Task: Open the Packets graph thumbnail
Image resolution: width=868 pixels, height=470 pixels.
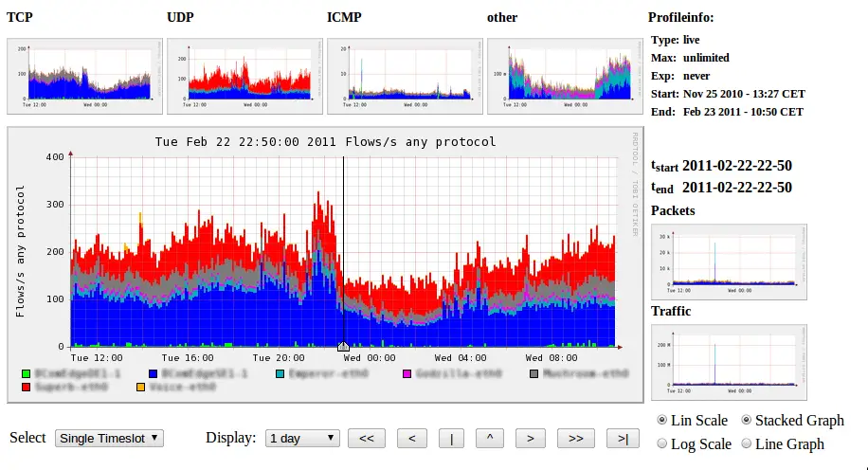Action: [x=729, y=262]
